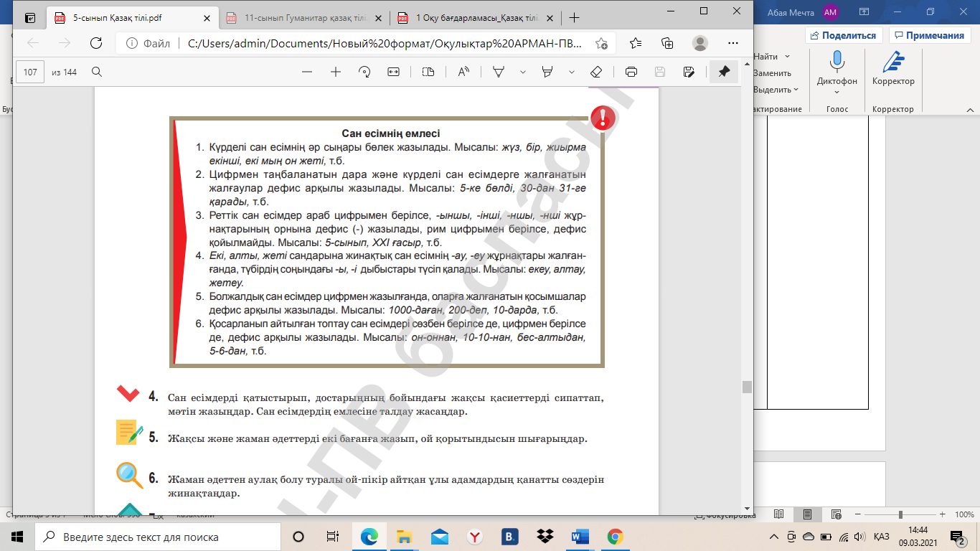Click Фокусировка in Word status bar
This screenshot has height=551, width=980.
[x=725, y=515]
